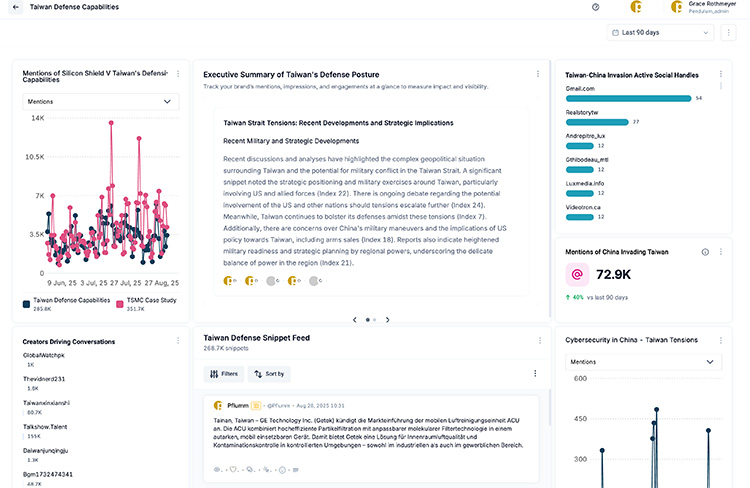Click the Filters button in snippet feed
Screen dimensions: 750x488
[x=225, y=374]
